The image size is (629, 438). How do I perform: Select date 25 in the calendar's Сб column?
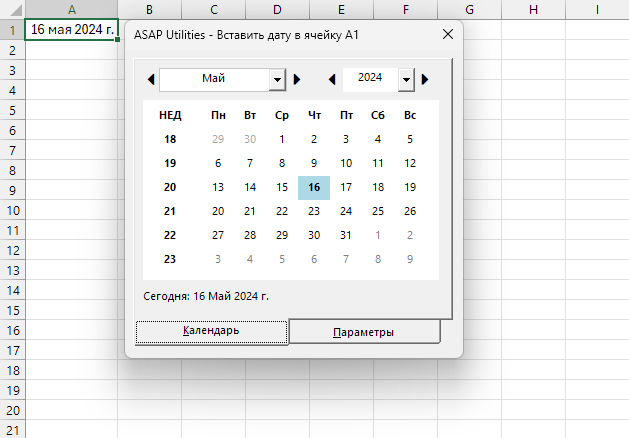(378, 211)
